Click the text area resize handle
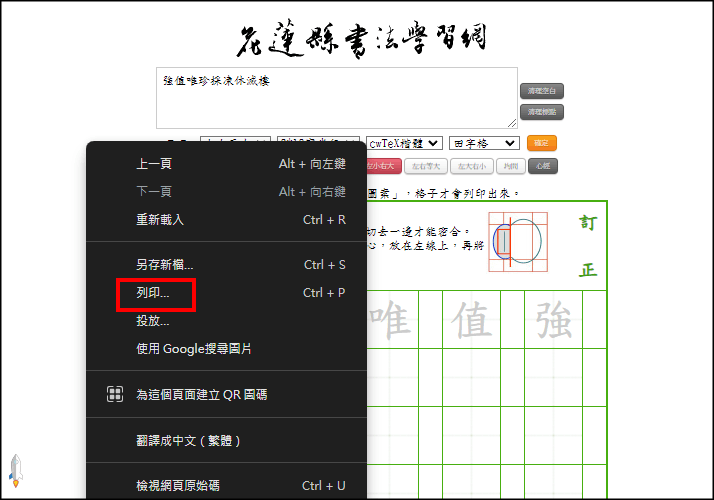The width and height of the screenshot is (714, 500). coord(512,123)
